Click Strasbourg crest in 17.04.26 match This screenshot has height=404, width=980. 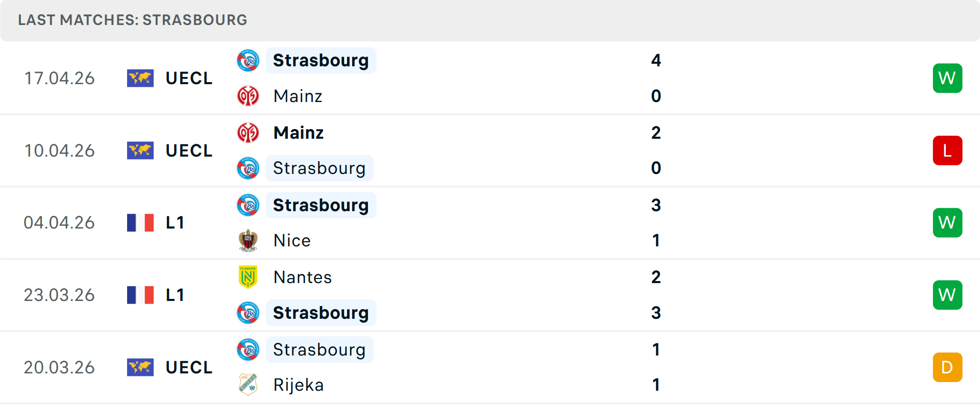(x=248, y=61)
